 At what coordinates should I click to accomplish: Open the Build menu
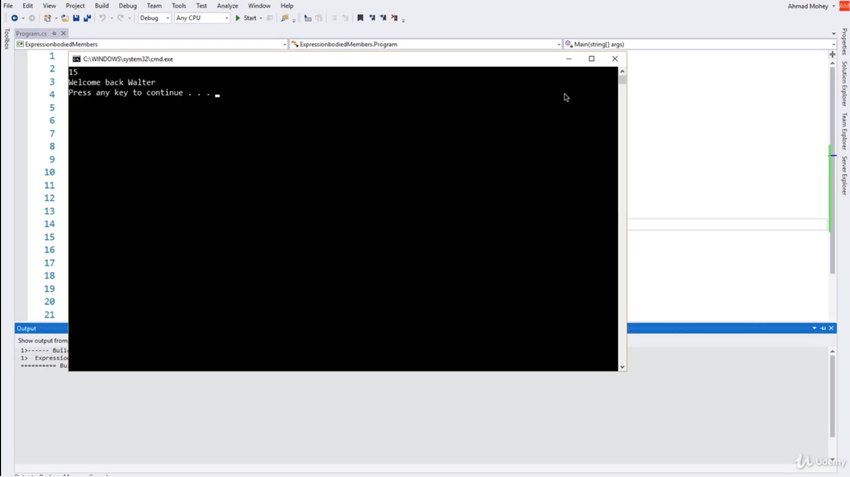[x=102, y=5]
